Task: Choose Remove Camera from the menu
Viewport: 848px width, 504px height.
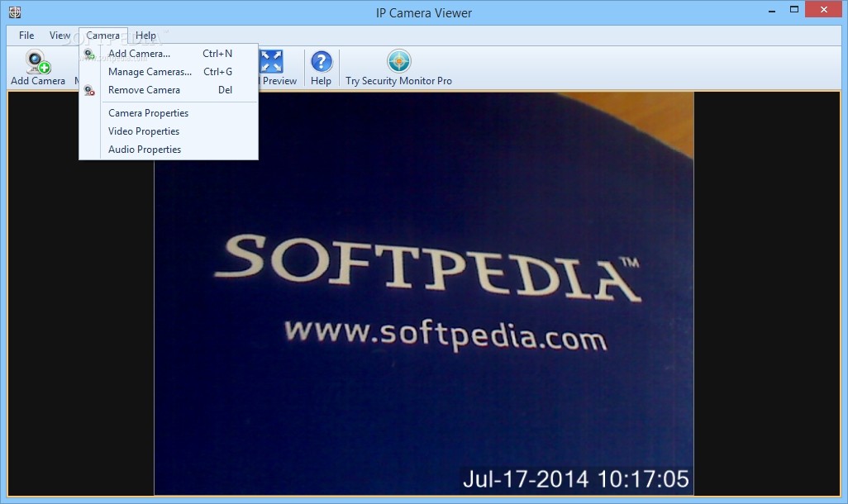Action: tap(169, 90)
